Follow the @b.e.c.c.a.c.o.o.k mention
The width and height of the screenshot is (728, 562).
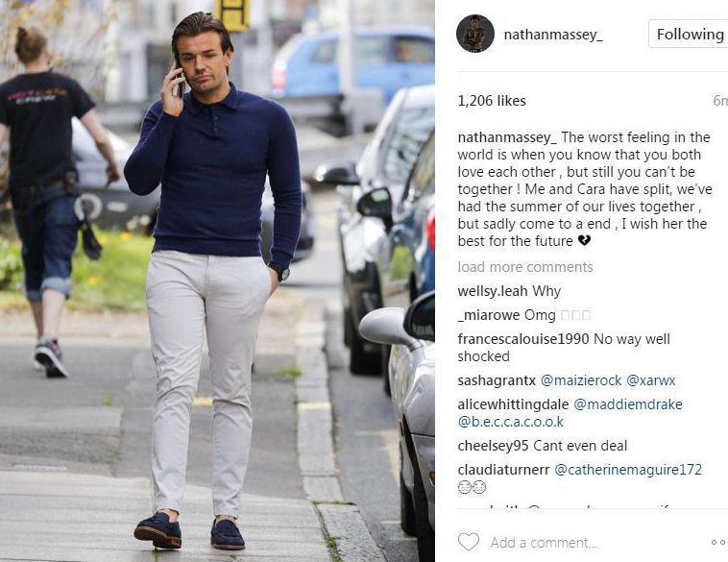510,422
